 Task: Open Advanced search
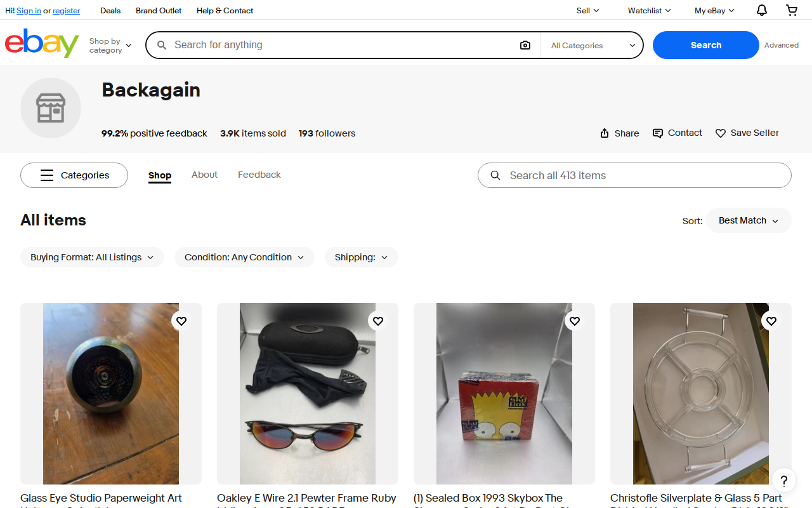782,45
